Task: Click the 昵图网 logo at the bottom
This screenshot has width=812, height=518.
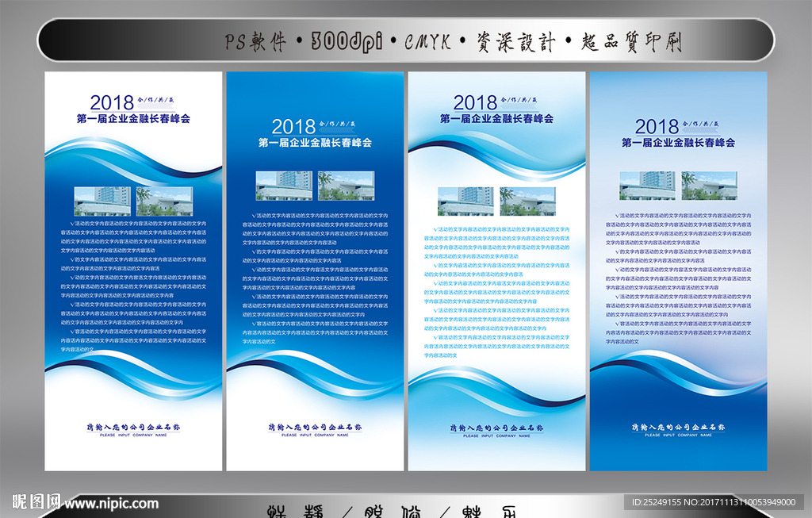Action: (x=36, y=502)
